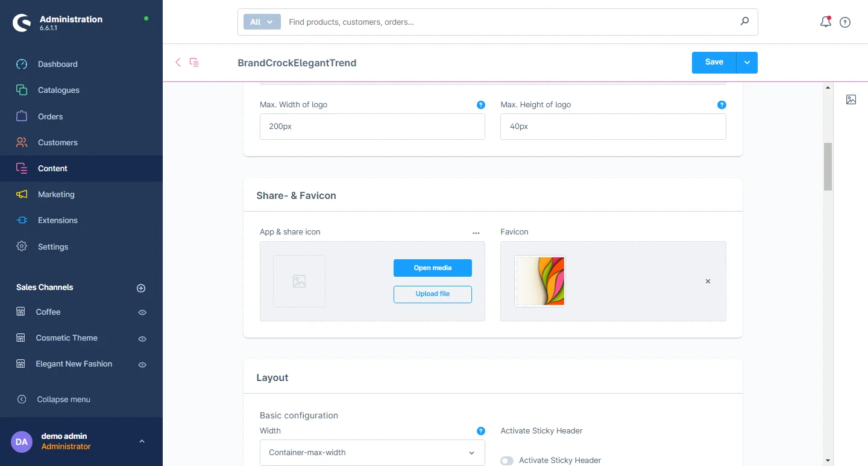Click the notifications bell icon
Screen dimensions: 868x466
click(825, 22)
